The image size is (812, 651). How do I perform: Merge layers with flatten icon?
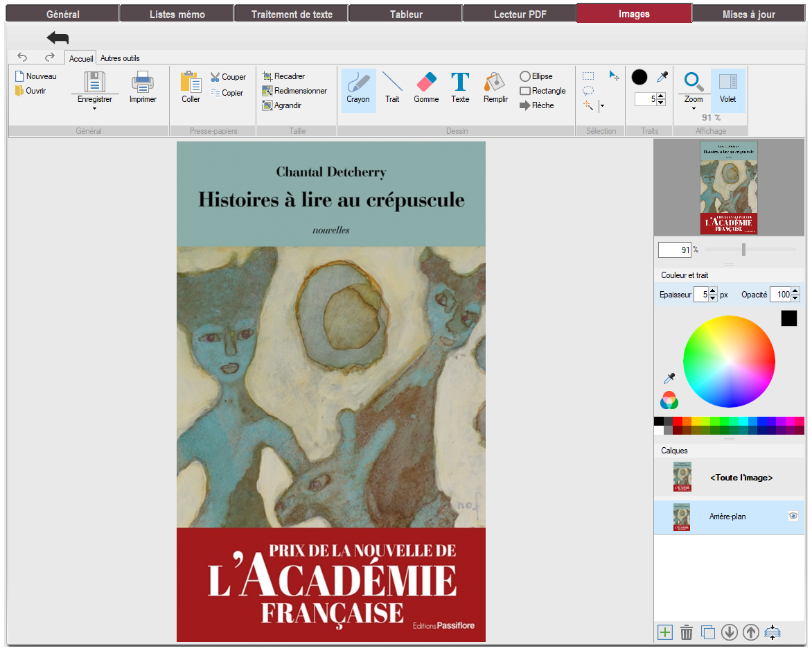(773, 632)
